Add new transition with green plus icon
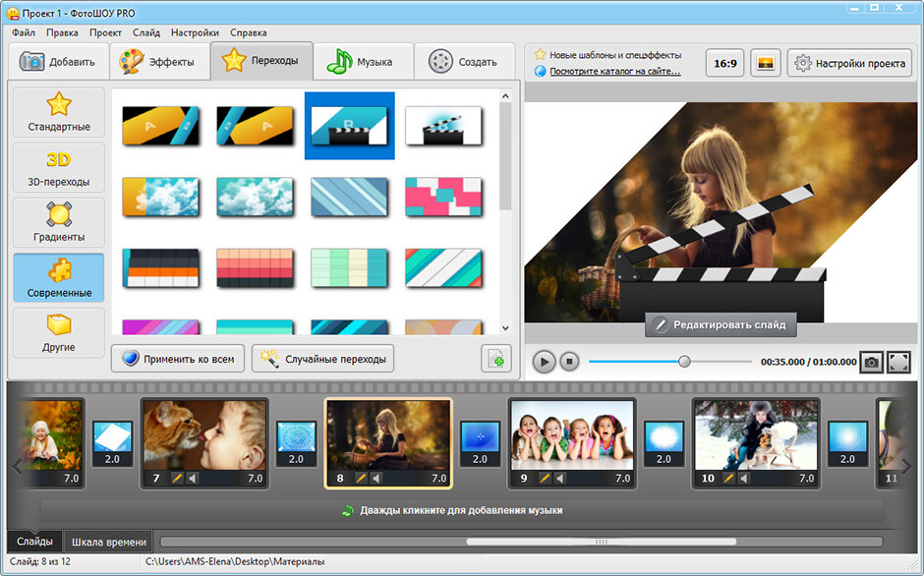 pyautogui.click(x=496, y=359)
